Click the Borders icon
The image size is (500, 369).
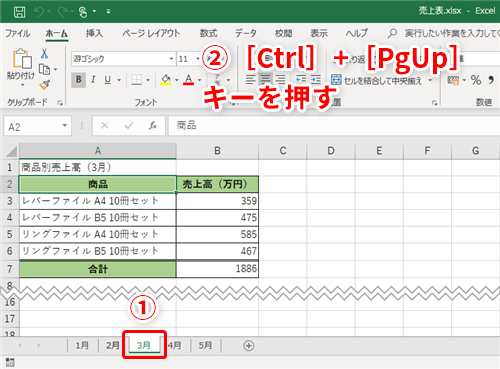tap(136, 80)
